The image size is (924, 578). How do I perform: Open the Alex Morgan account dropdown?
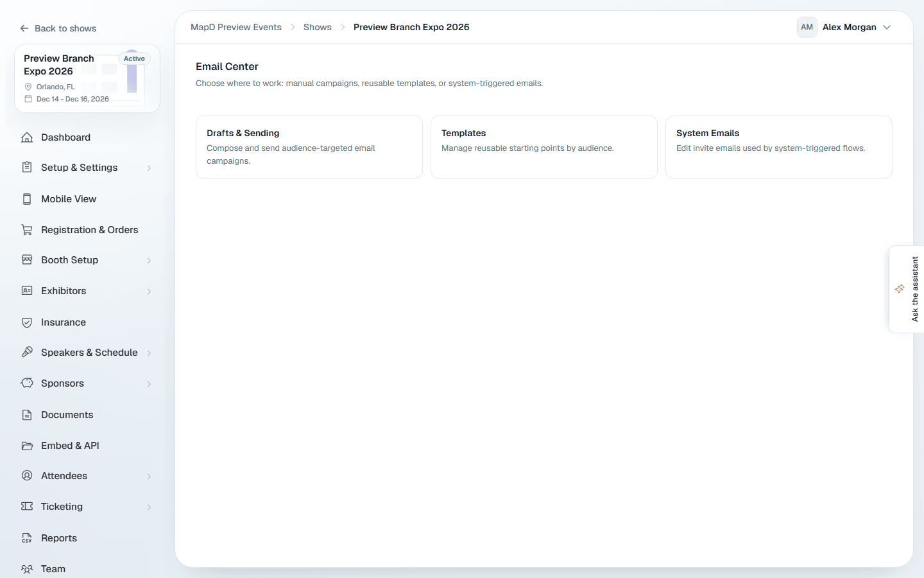point(845,27)
